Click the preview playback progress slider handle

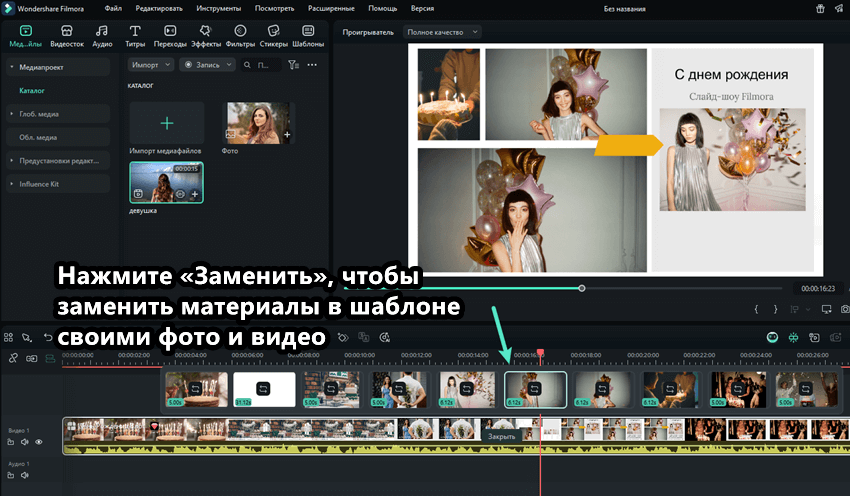[x=582, y=288]
